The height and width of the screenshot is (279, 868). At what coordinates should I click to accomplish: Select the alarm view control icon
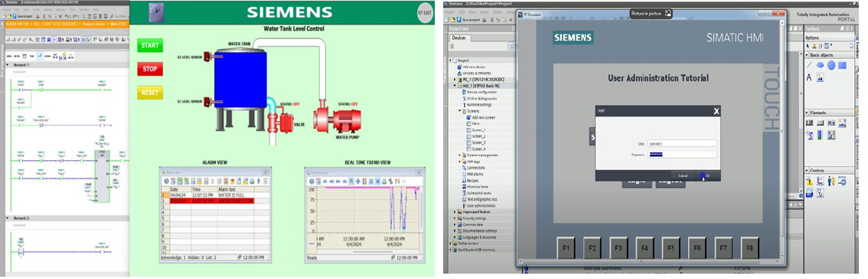tap(809, 181)
